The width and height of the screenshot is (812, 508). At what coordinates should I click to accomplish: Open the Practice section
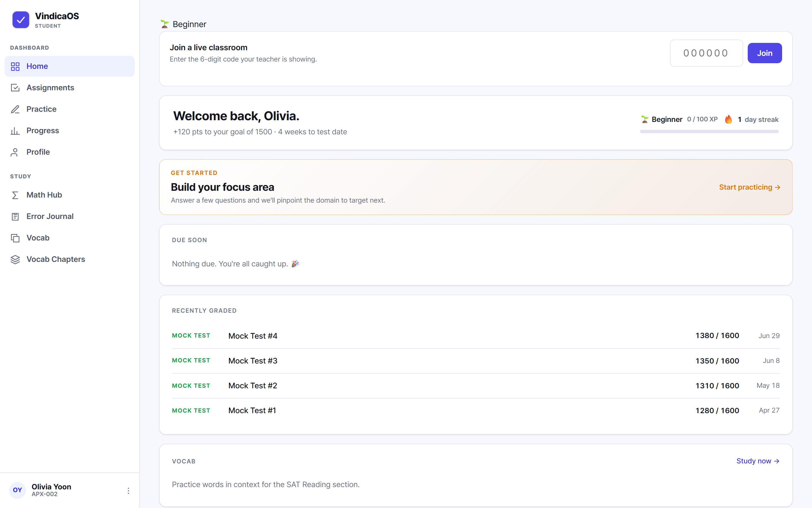(x=69, y=109)
